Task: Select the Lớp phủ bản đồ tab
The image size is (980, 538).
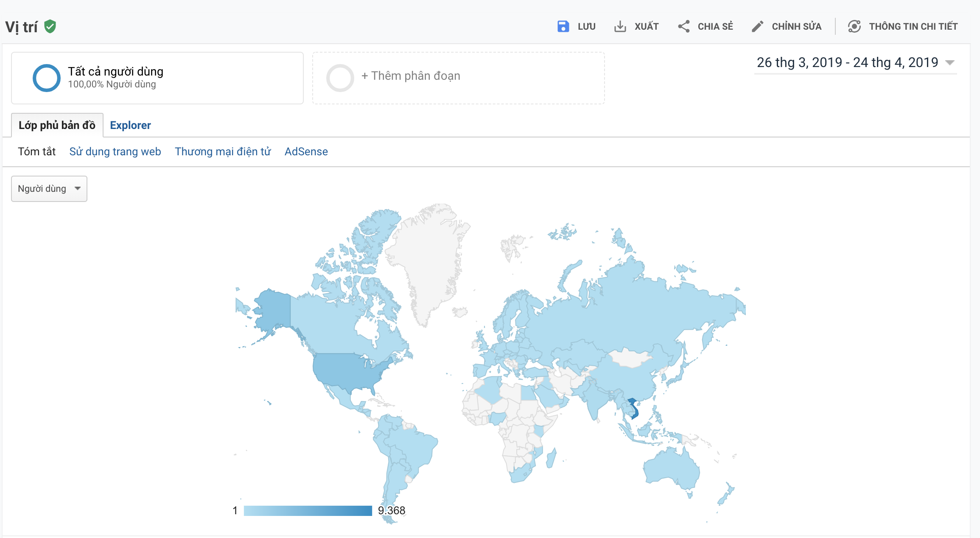Action: (57, 125)
